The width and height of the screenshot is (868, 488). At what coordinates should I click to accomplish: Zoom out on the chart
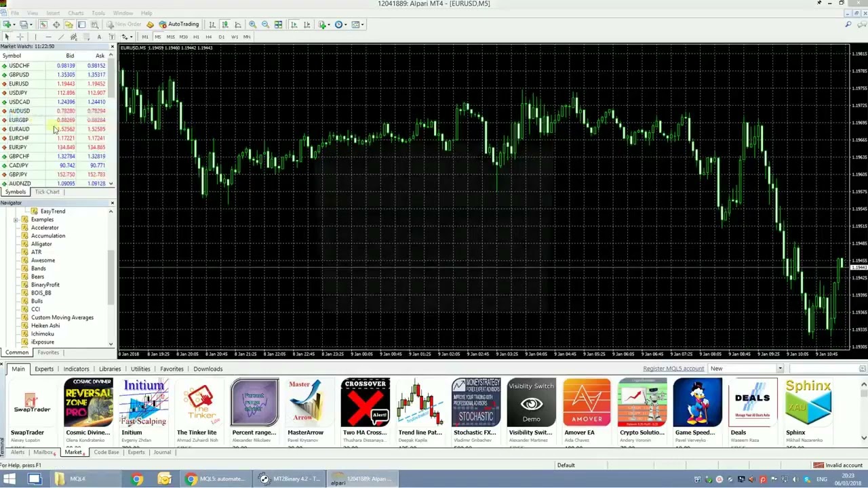pyautogui.click(x=265, y=24)
